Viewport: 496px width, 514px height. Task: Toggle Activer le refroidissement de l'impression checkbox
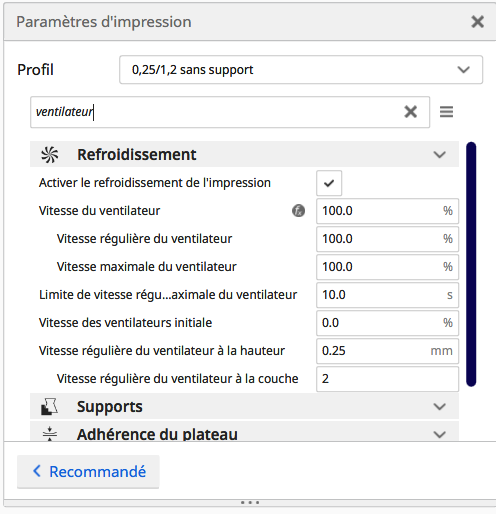tap(329, 183)
